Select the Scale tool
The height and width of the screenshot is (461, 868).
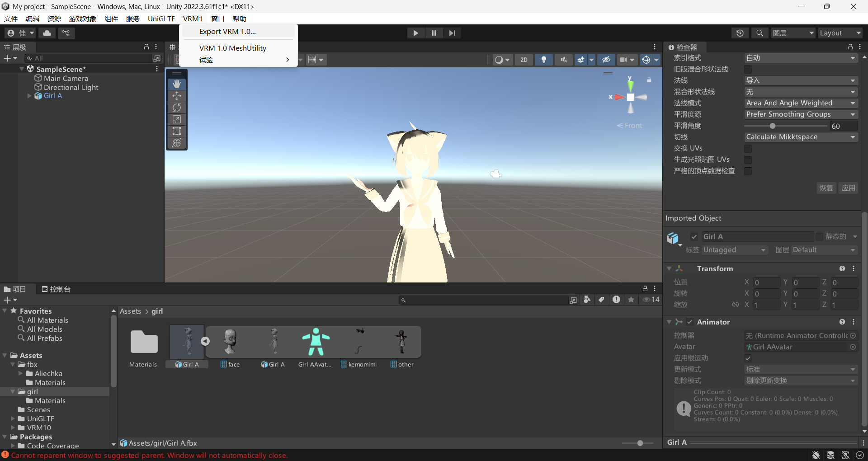point(177,119)
